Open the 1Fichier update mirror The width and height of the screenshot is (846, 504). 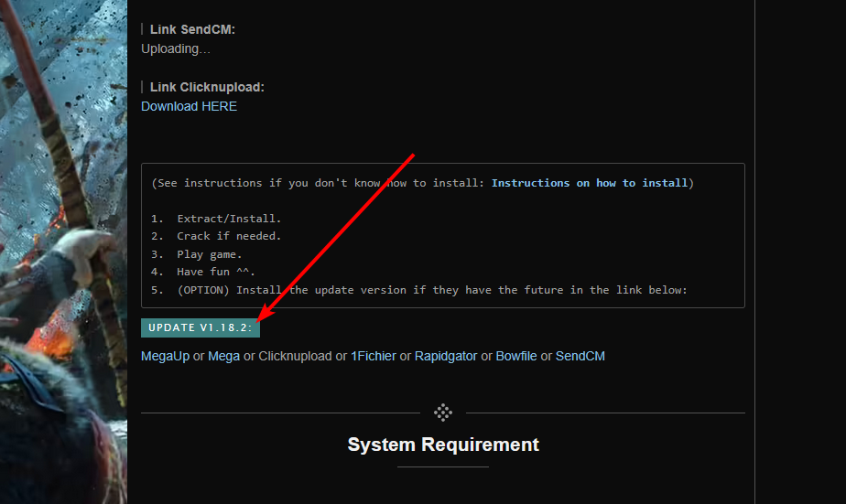click(374, 356)
